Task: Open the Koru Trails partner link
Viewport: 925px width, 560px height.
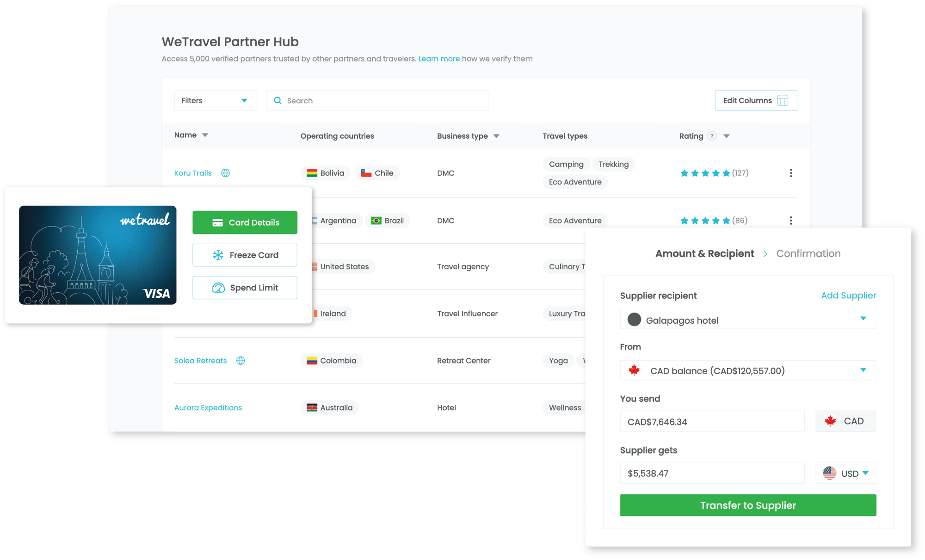Action: (193, 173)
